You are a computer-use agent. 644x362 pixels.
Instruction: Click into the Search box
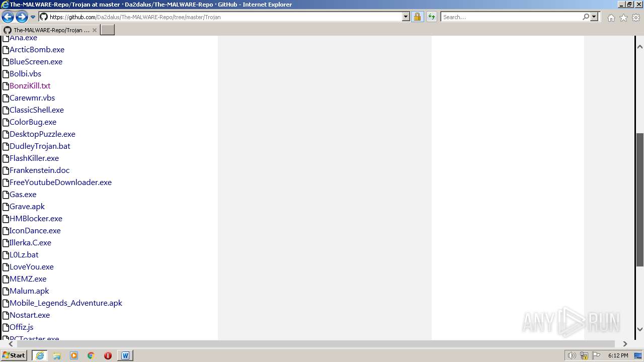511,17
